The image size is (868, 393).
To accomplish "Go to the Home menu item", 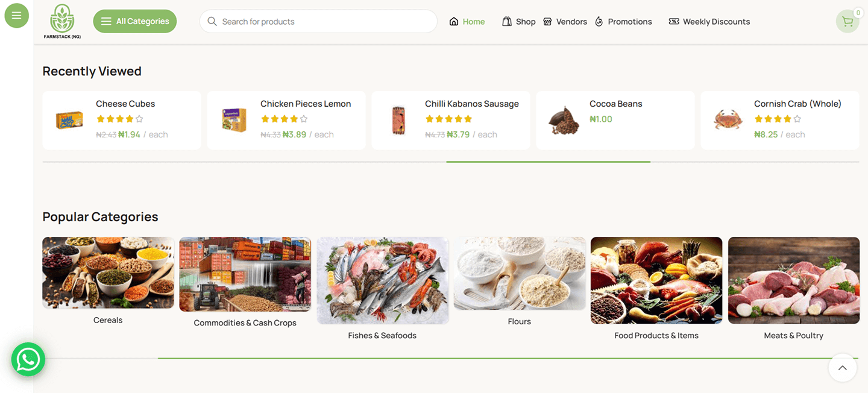I will [x=467, y=22].
